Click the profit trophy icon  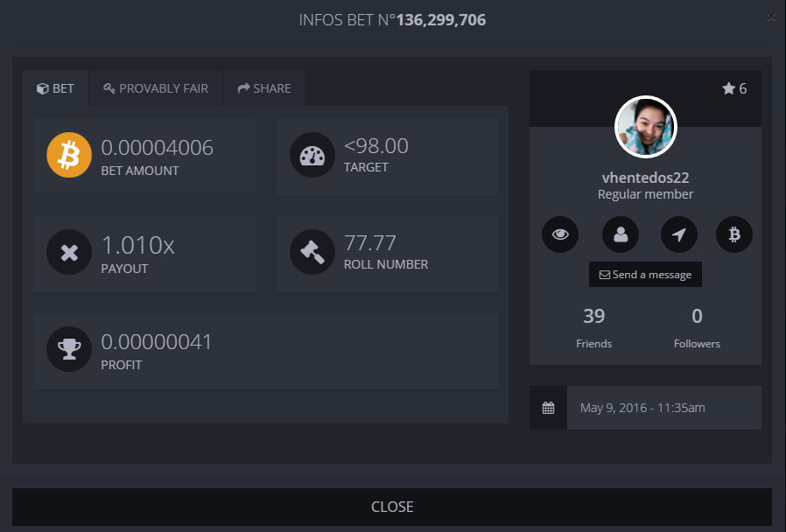pos(69,349)
